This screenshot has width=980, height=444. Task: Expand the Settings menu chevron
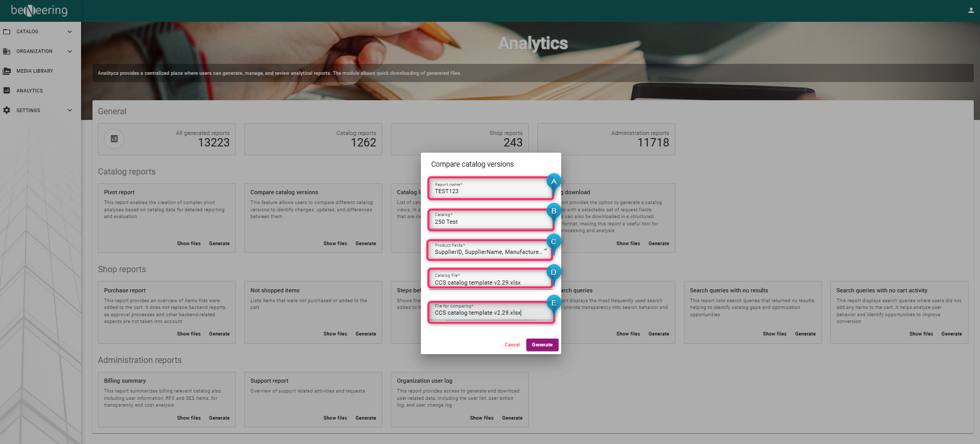tap(70, 111)
